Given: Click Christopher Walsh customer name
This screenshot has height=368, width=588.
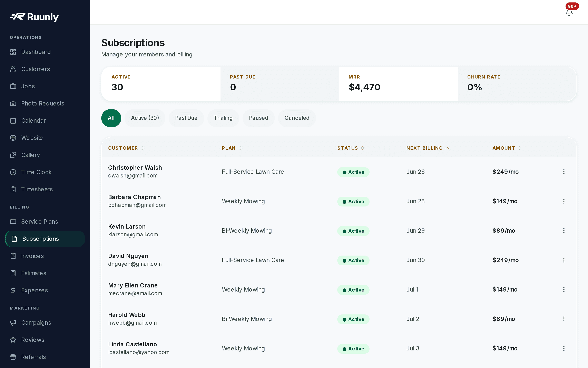Looking at the screenshot, I should (135, 168).
